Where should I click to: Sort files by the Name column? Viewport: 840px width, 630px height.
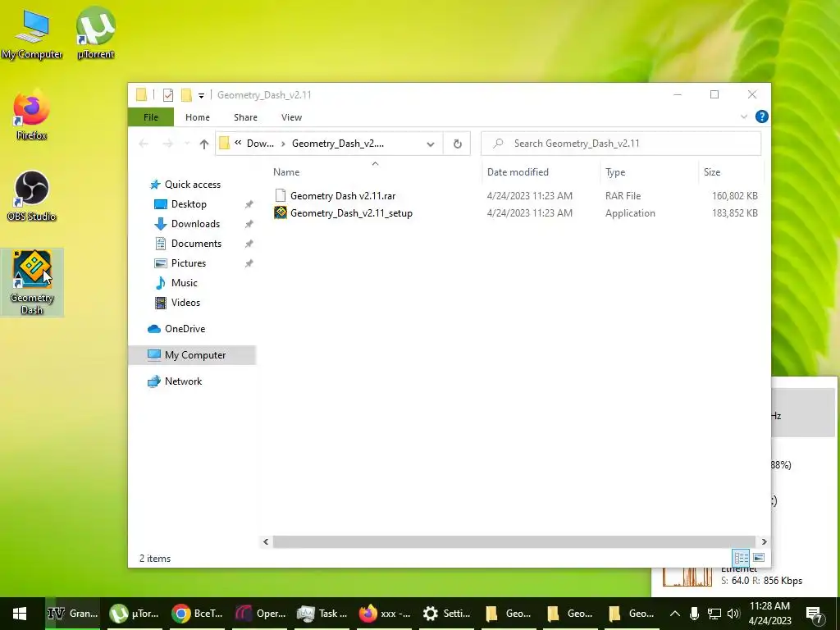(x=286, y=172)
